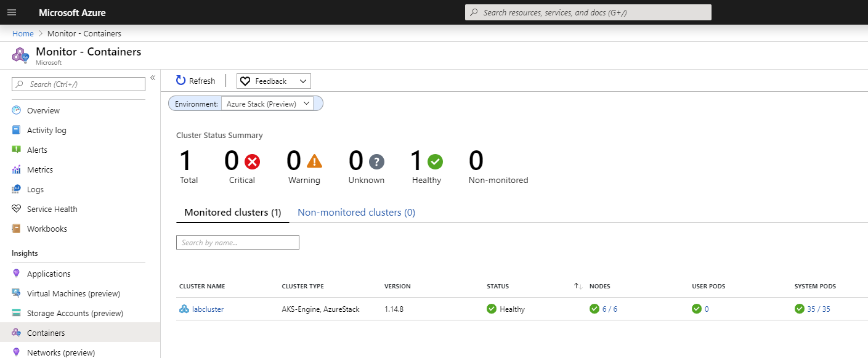Click the Nodes column header
The image size is (868, 358).
(x=599, y=287)
